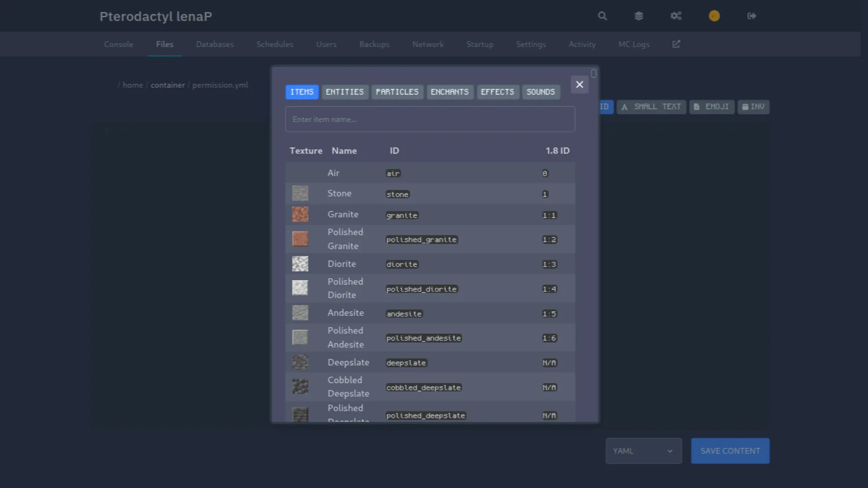This screenshot has height=488, width=868.
Task: Select the Enchants tab
Action: 449,92
